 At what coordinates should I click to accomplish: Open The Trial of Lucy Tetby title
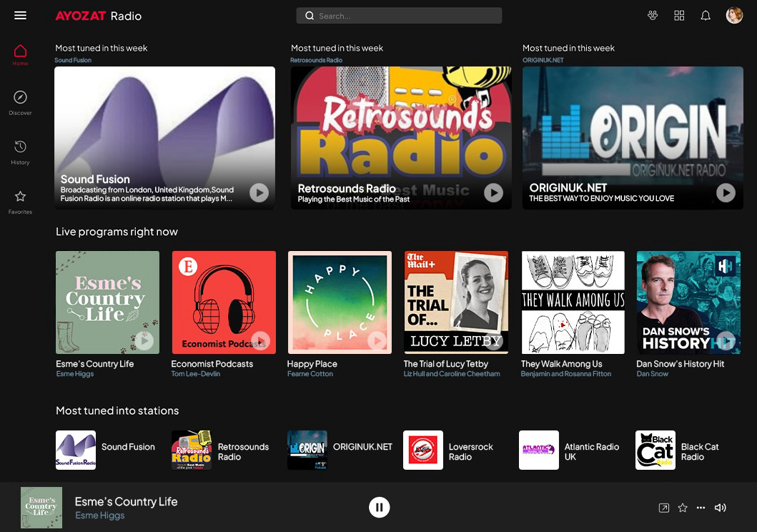point(445,364)
